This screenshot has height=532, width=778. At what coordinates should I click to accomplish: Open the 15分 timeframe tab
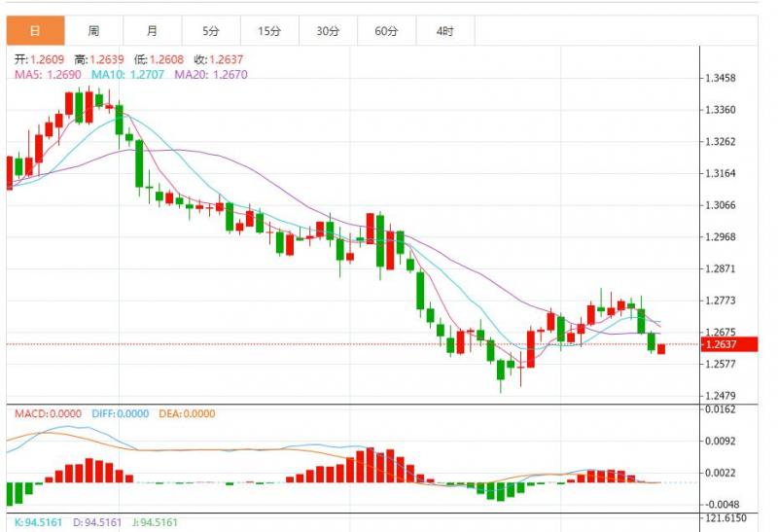coord(269,31)
